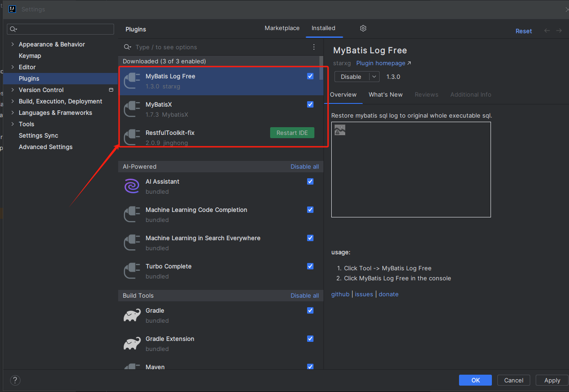Image resolution: width=569 pixels, height=392 pixels.
Task: Open the Overview tab
Action: 343,94
